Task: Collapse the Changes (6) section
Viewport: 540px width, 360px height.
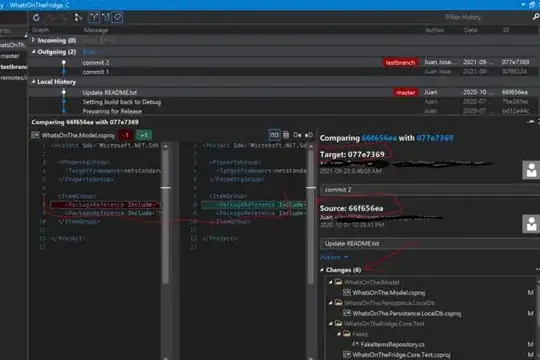Action: pyautogui.click(x=322, y=270)
